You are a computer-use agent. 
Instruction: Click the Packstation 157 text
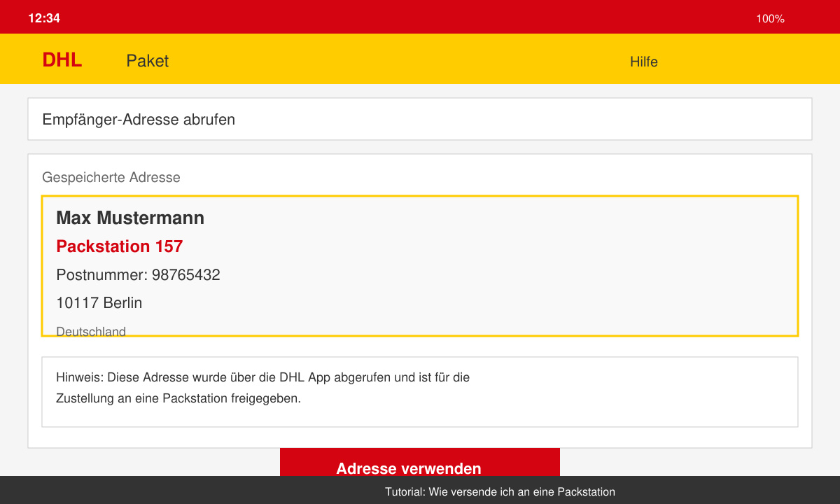[119, 246]
